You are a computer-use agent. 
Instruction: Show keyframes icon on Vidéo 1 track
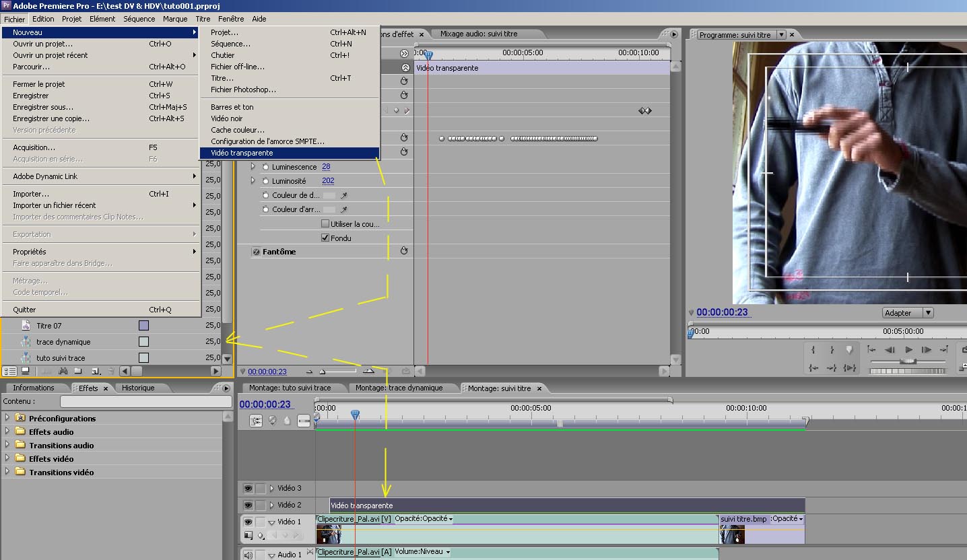pos(261,536)
